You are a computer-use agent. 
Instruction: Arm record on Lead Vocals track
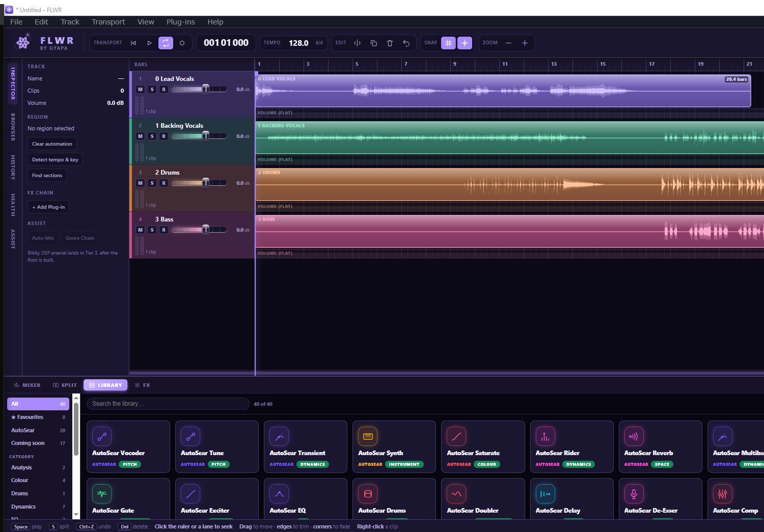[164, 90]
